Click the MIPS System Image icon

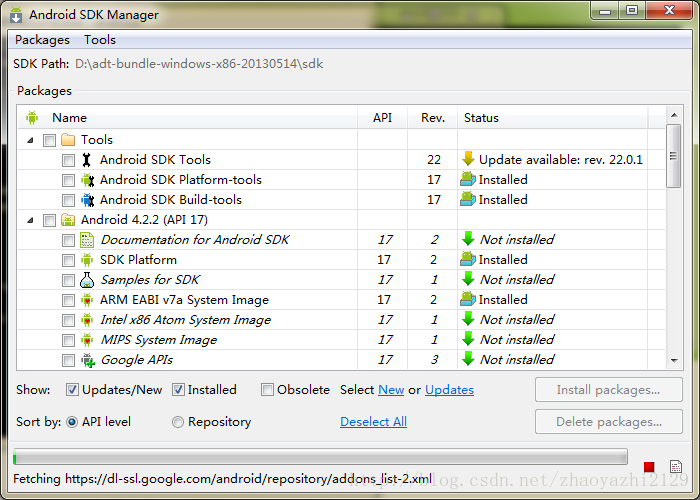(x=87, y=340)
